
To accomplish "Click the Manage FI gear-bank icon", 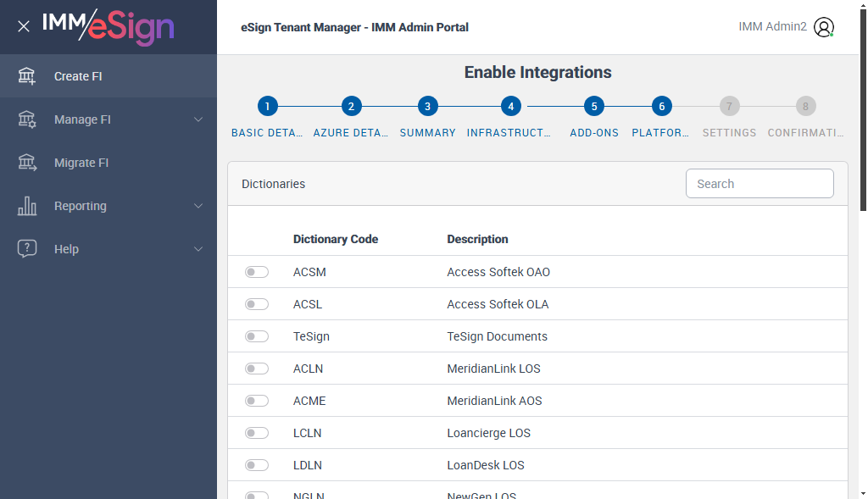I will click(x=27, y=119).
